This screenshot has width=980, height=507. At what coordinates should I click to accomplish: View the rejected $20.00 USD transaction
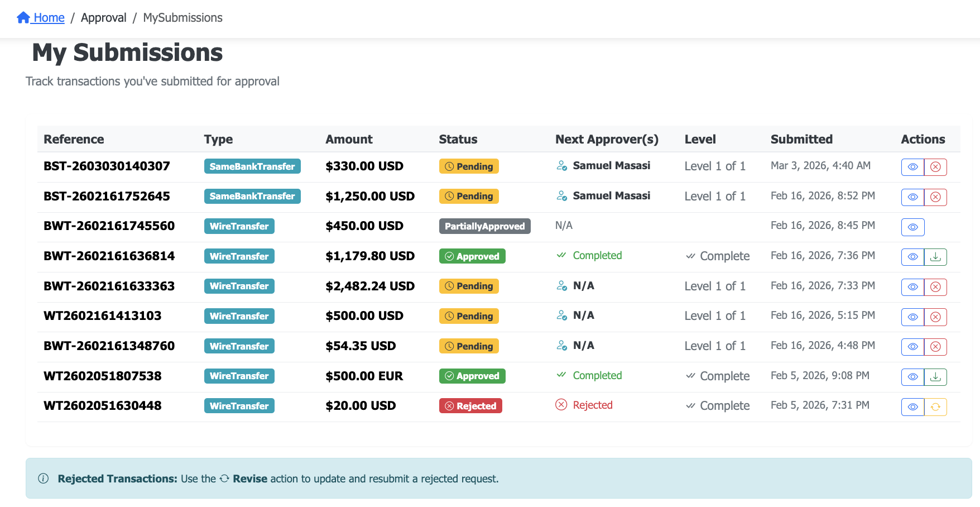tap(912, 407)
